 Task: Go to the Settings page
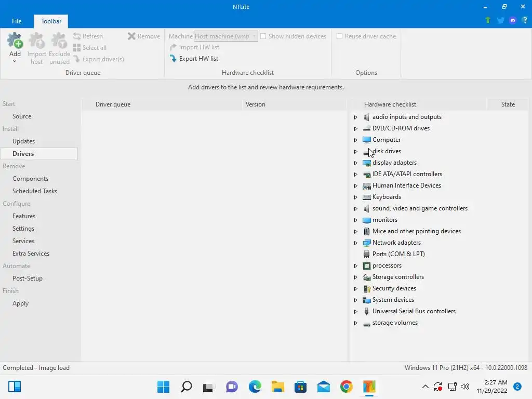tap(23, 229)
